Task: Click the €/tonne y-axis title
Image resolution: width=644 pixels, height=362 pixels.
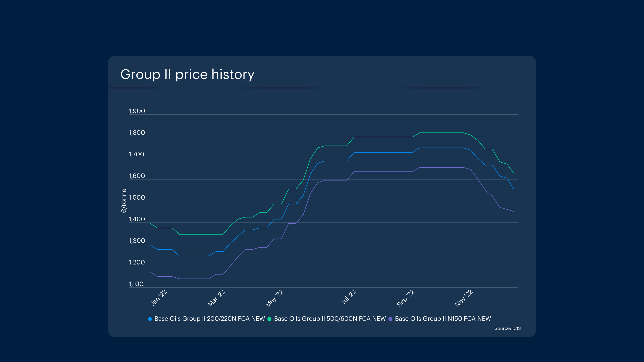Action: (124, 201)
